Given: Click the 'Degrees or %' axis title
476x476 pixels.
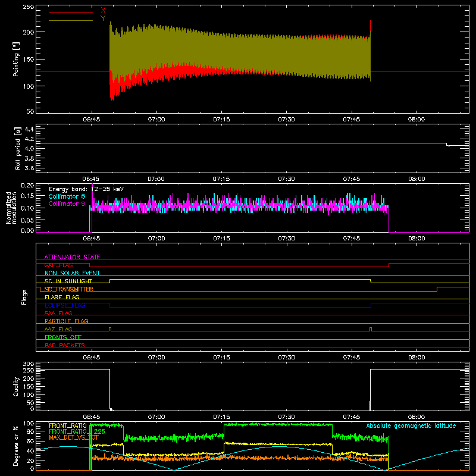Looking at the screenshot, I should [x=16, y=446].
